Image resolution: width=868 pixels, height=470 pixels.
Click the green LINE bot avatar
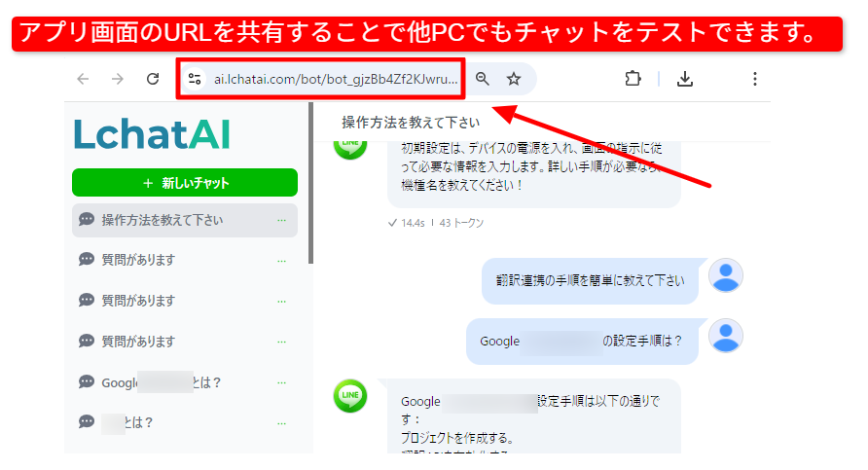pos(350,395)
